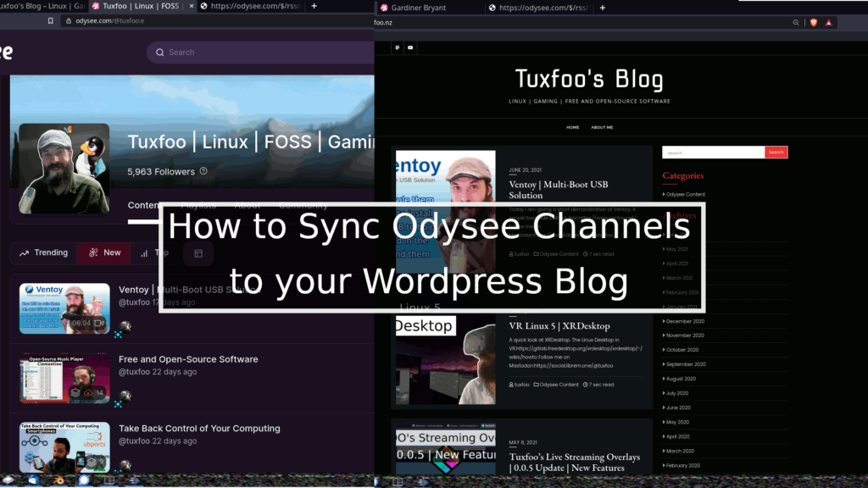The height and width of the screenshot is (488, 868).
Task: Click the Brave Rewards triangle icon
Action: (829, 23)
